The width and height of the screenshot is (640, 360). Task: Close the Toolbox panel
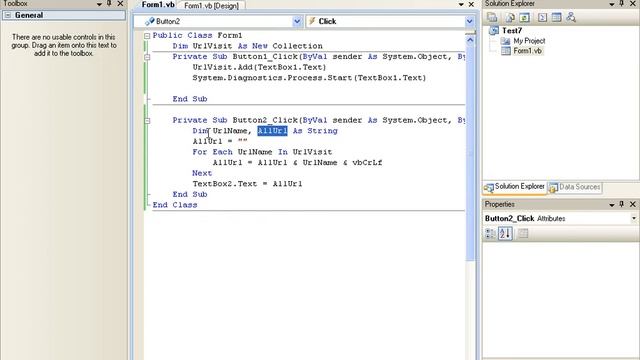click(x=120, y=4)
